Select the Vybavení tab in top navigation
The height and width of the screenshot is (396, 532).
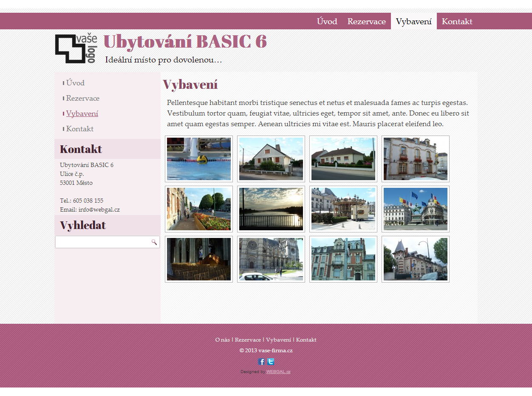(414, 21)
